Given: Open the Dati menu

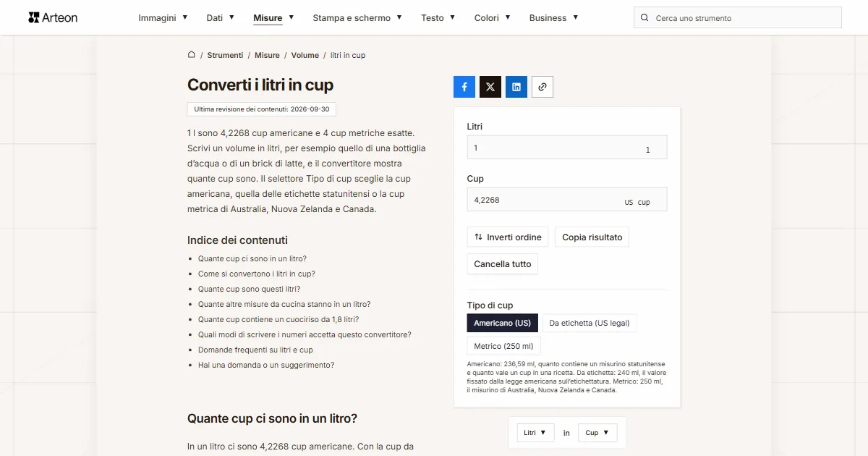Looking at the screenshot, I should 221,17.
